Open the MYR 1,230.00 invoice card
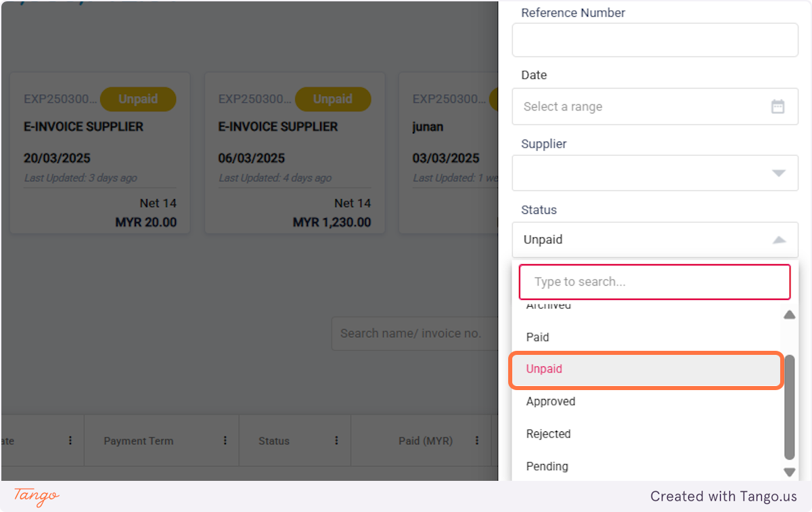 [294, 153]
